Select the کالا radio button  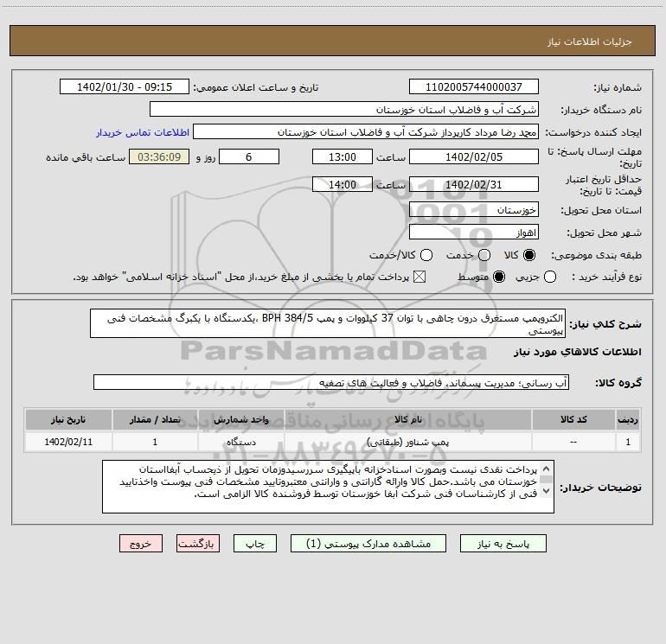(529, 255)
